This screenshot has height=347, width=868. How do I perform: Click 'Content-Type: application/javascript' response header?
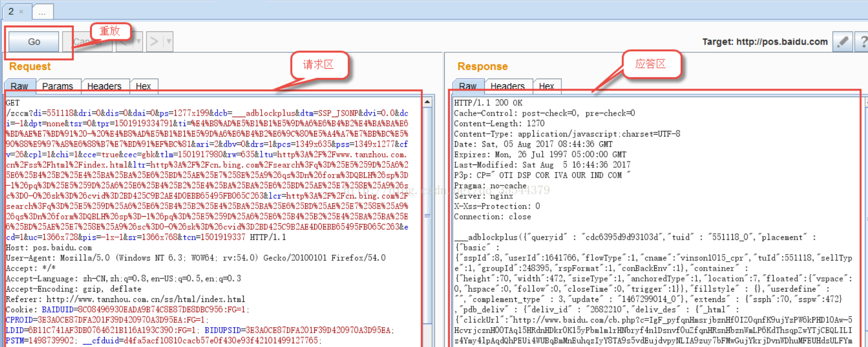[567, 134]
